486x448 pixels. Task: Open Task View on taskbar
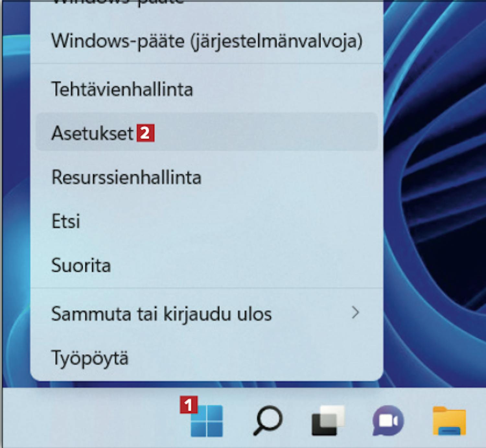click(328, 420)
